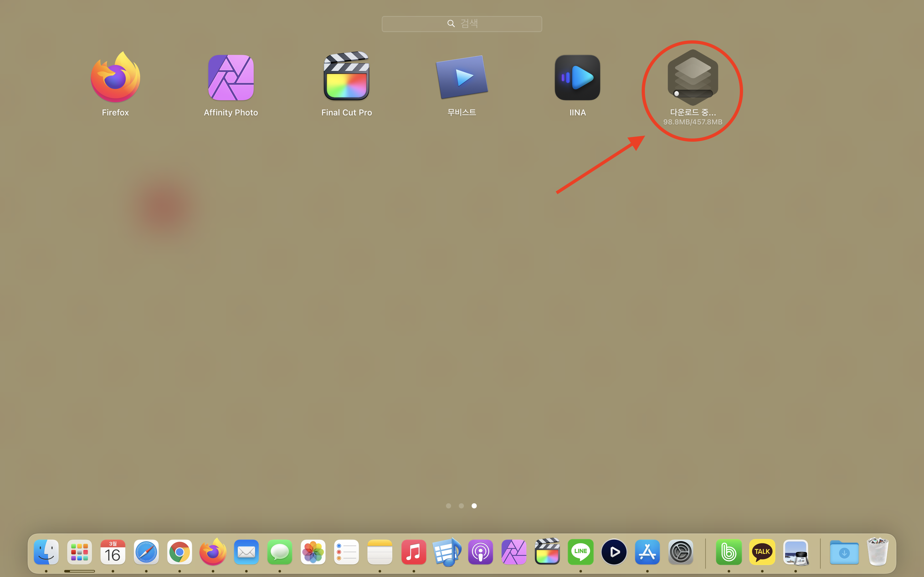Image resolution: width=924 pixels, height=577 pixels.
Task: Open Safari from the Dock
Action: tap(146, 552)
